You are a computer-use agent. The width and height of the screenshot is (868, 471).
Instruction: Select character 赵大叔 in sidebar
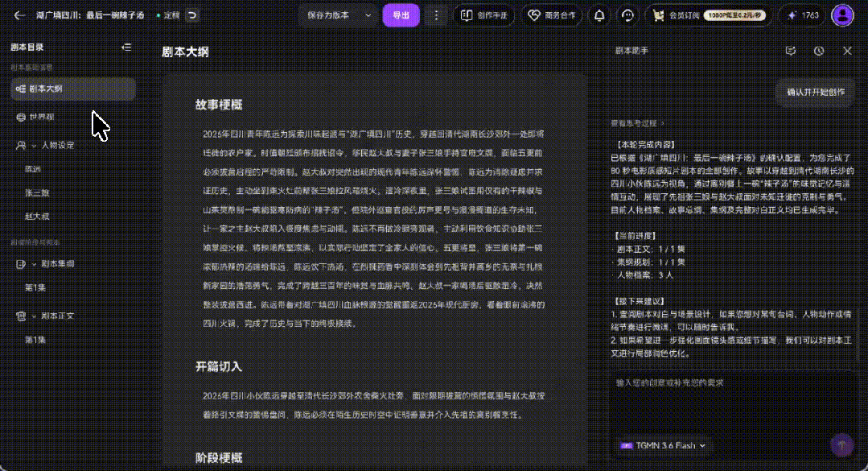pyautogui.click(x=37, y=217)
